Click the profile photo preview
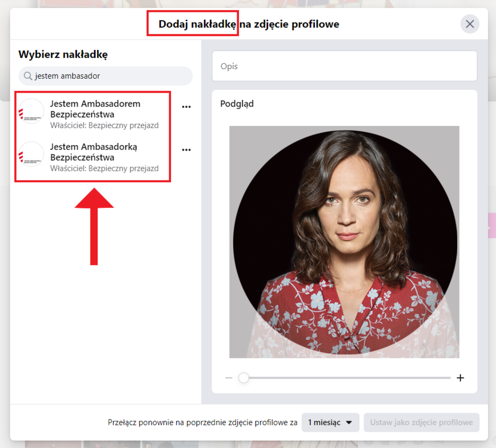The height and width of the screenshot is (448, 496). (344, 242)
